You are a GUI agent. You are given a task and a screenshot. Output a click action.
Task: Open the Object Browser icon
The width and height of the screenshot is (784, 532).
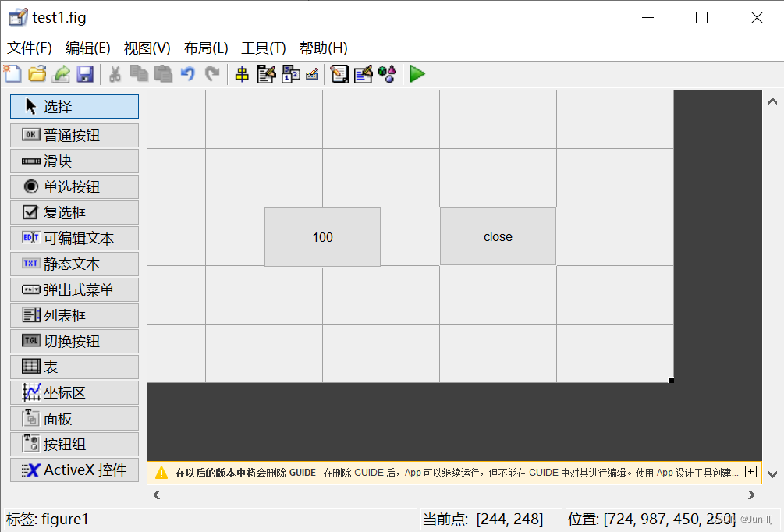388,74
